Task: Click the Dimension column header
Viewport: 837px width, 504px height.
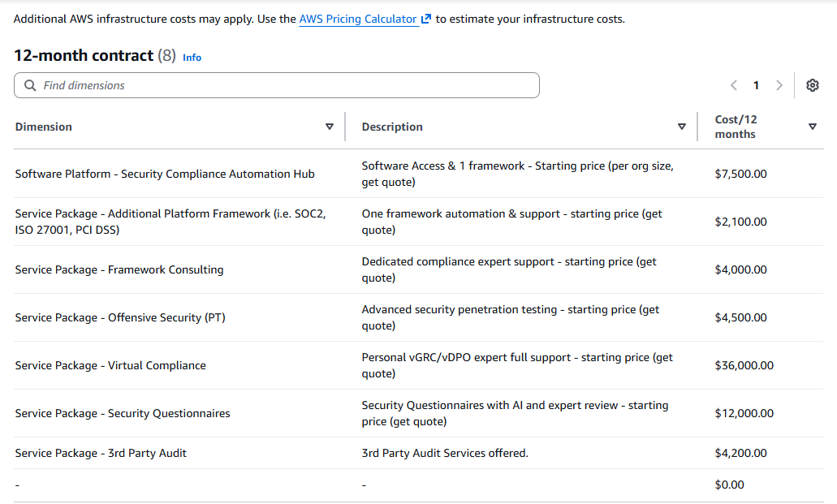Action: [44, 127]
